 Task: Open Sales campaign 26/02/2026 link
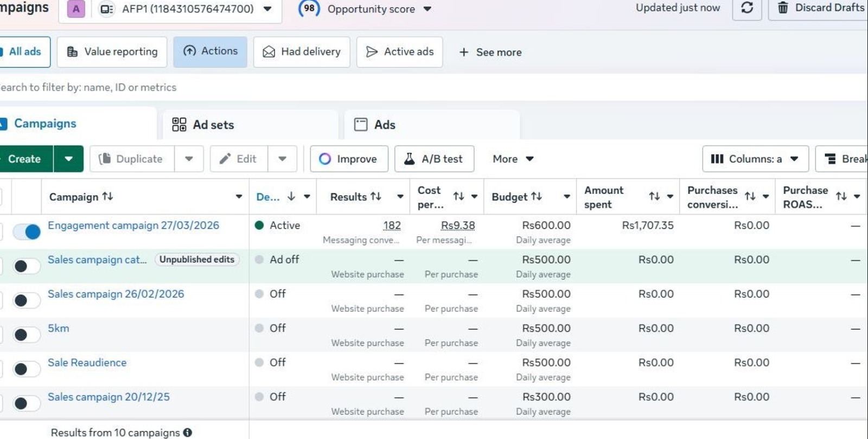pyautogui.click(x=116, y=294)
